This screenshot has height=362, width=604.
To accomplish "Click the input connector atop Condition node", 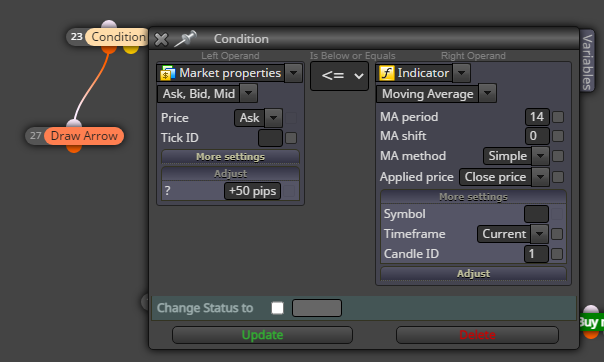I will [109, 25].
